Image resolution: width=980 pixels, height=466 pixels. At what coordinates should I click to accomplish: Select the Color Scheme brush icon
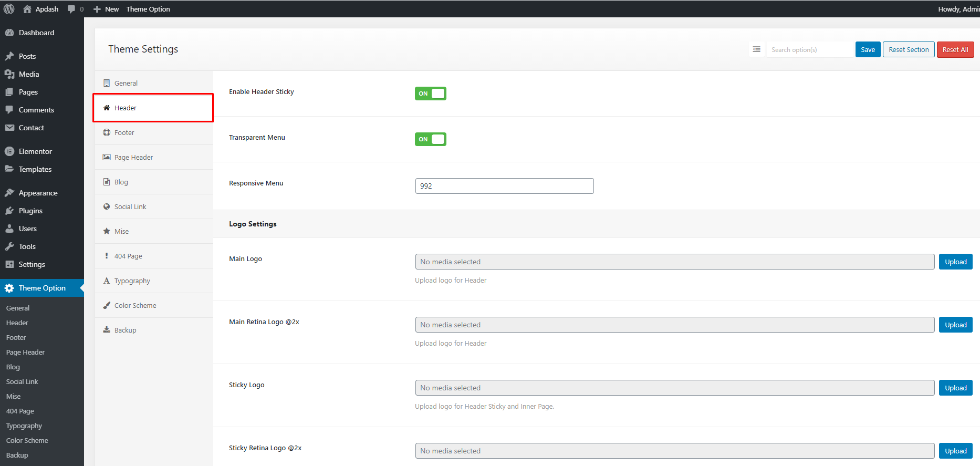tap(107, 305)
